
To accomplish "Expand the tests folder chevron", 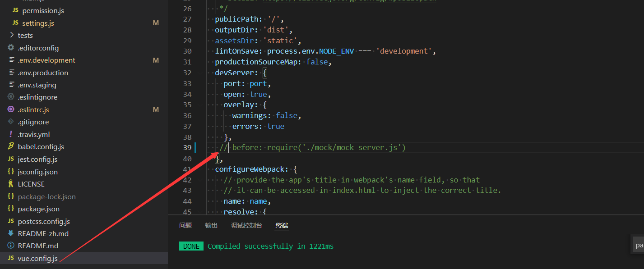I will 11,35.
